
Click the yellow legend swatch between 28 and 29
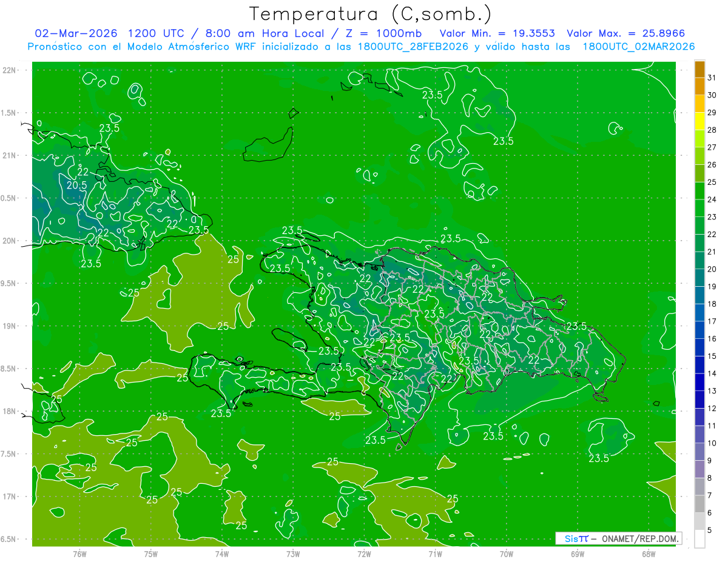[x=699, y=122]
